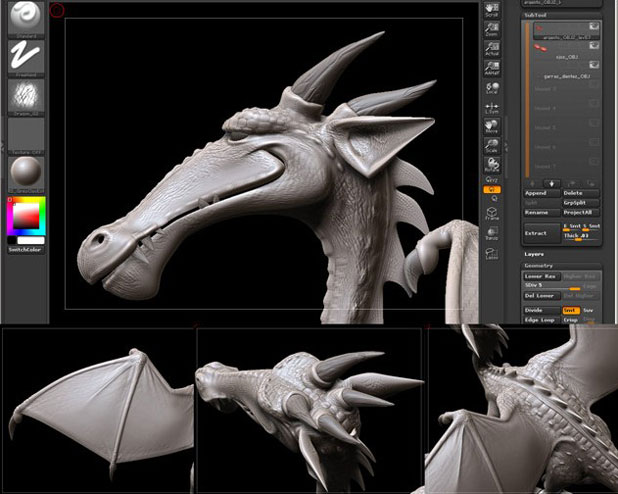Click the Scroll canvas tool icon

pos(492,10)
